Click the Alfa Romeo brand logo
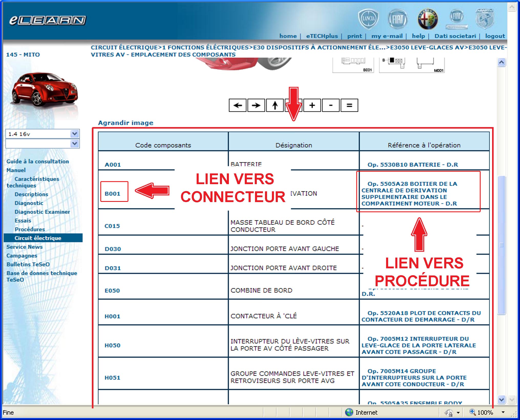This screenshot has width=520, height=420. (428, 19)
